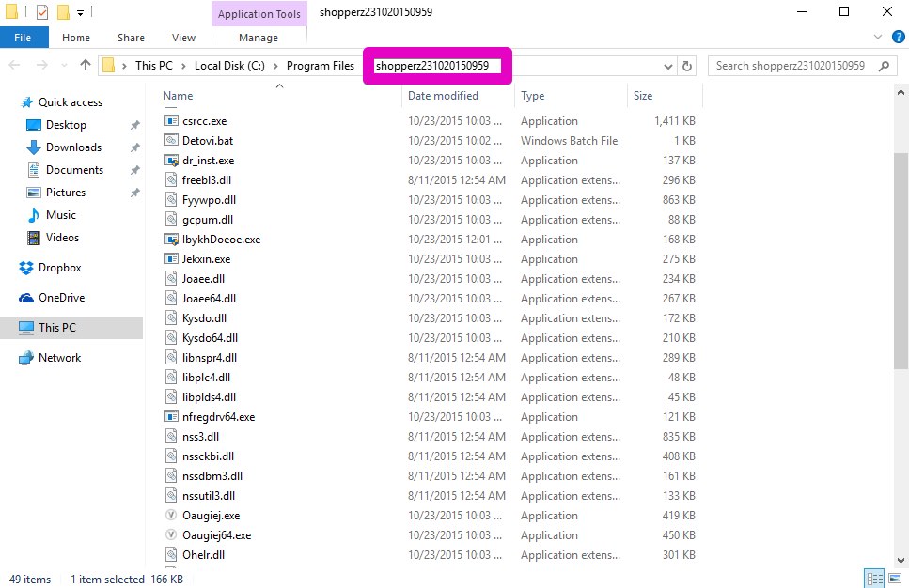Navigate to Program Files in breadcrumb
Screen dimensions: 909x588
pos(321,66)
